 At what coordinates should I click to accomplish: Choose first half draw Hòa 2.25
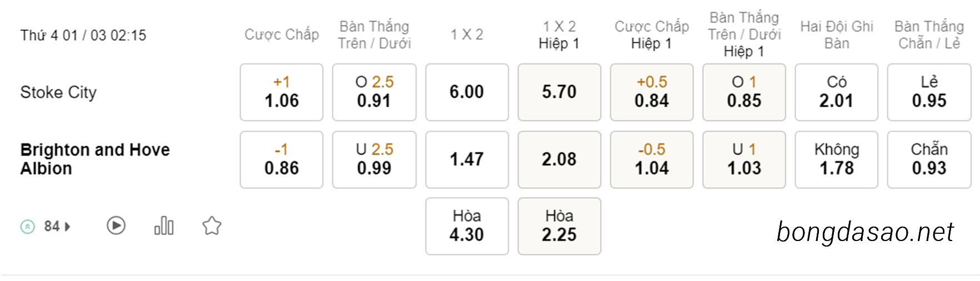tap(559, 227)
